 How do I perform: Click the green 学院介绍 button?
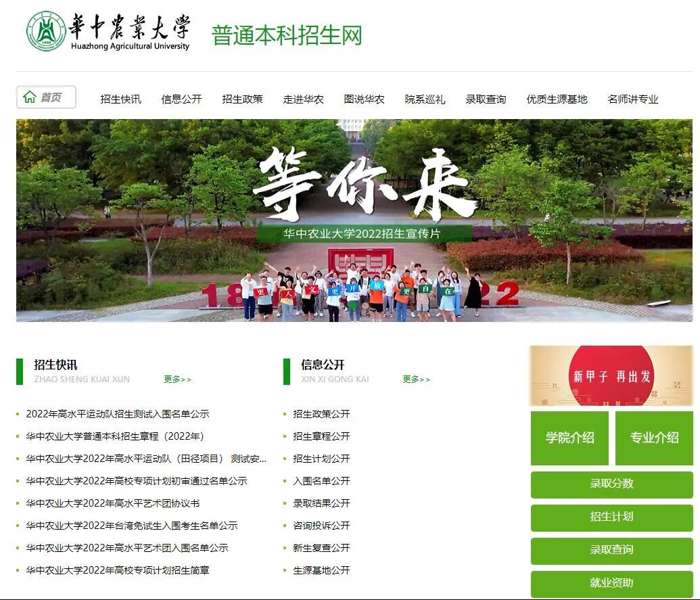[x=569, y=438]
